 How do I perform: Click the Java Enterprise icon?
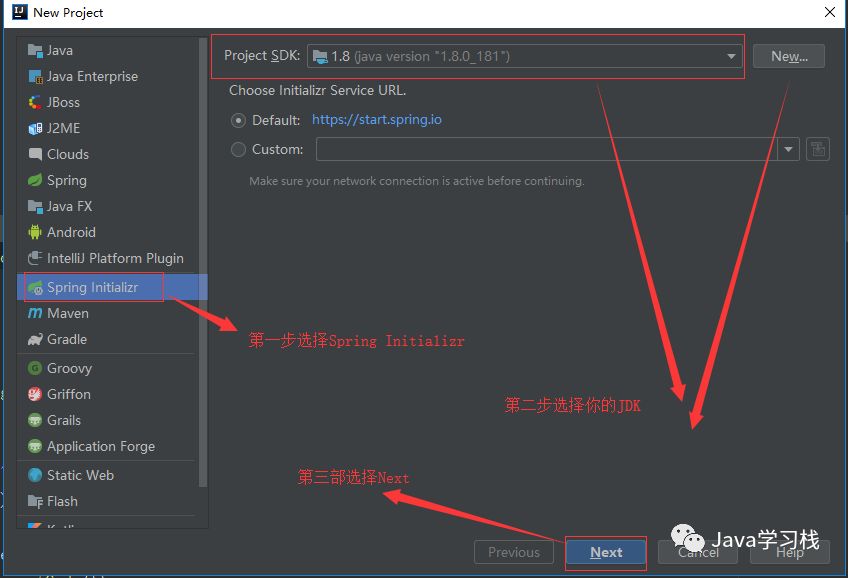point(35,77)
